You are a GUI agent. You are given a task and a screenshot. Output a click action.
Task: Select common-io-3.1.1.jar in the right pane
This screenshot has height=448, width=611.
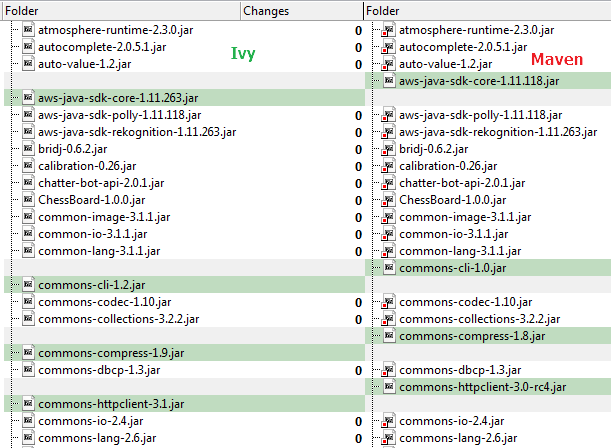pyautogui.click(x=454, y=234)
